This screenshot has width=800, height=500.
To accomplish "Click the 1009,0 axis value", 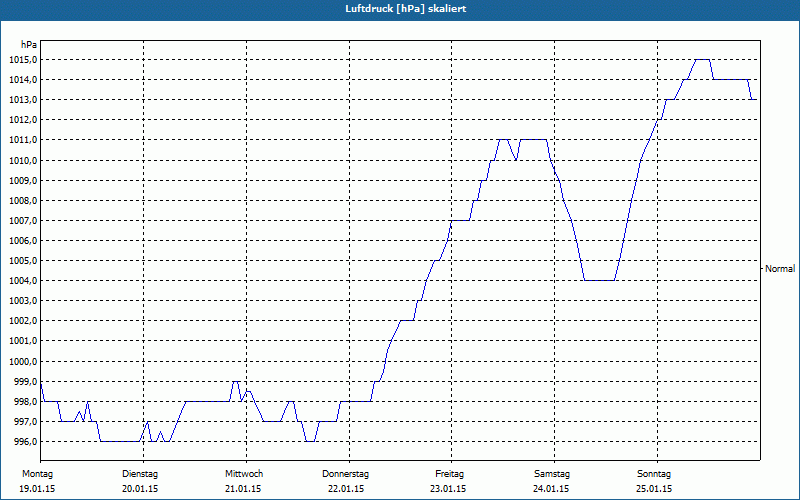I will [x=23, y=181].
